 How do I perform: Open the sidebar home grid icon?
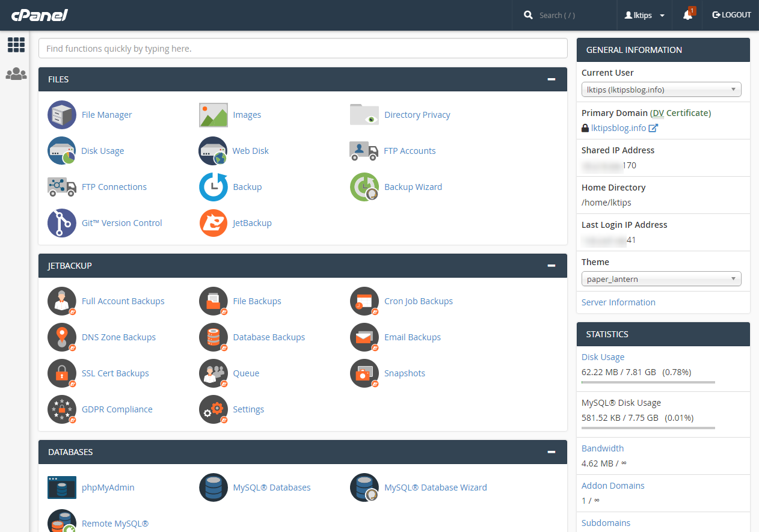point(16,44)
